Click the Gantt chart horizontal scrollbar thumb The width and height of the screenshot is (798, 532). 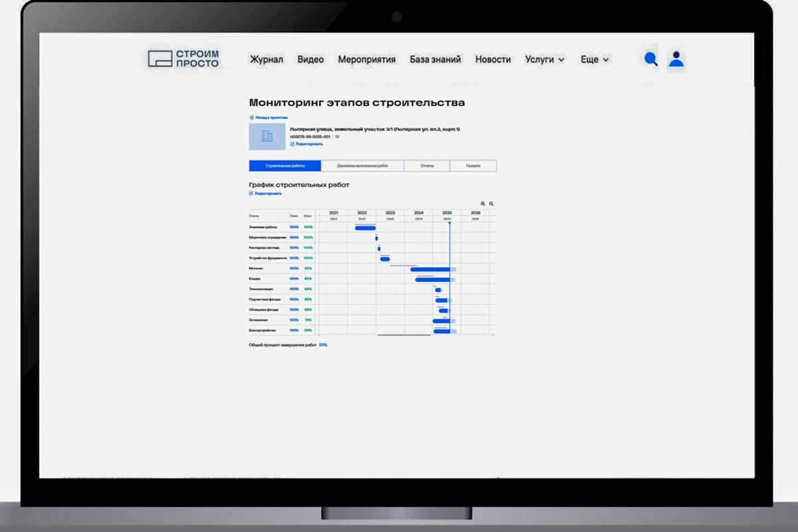404,335
